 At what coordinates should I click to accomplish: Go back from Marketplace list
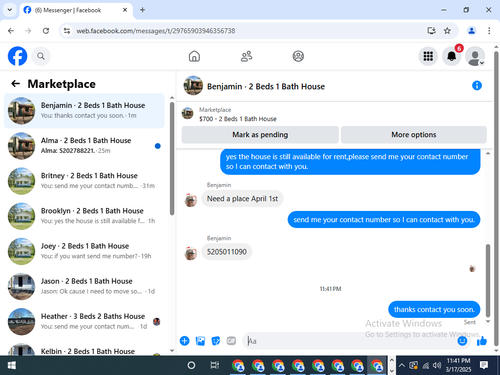point(15,84)
